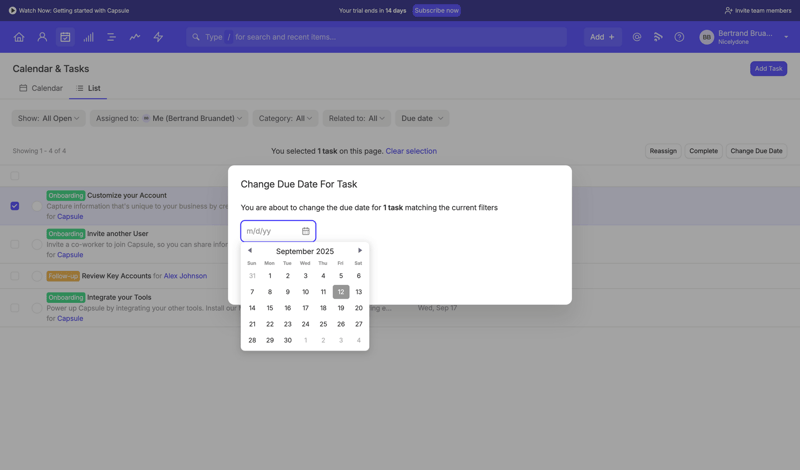The width and height of the screenshot is (800, 470).
Task: Click the Subscribe now button
Action: point(436,10)
